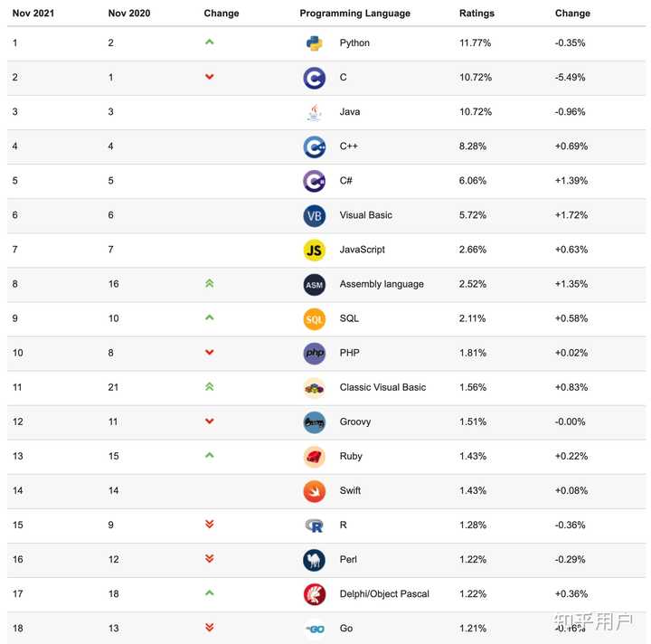Click the yellow JavaScript JS icon
The image size is (651, 644).
(314, 250)
